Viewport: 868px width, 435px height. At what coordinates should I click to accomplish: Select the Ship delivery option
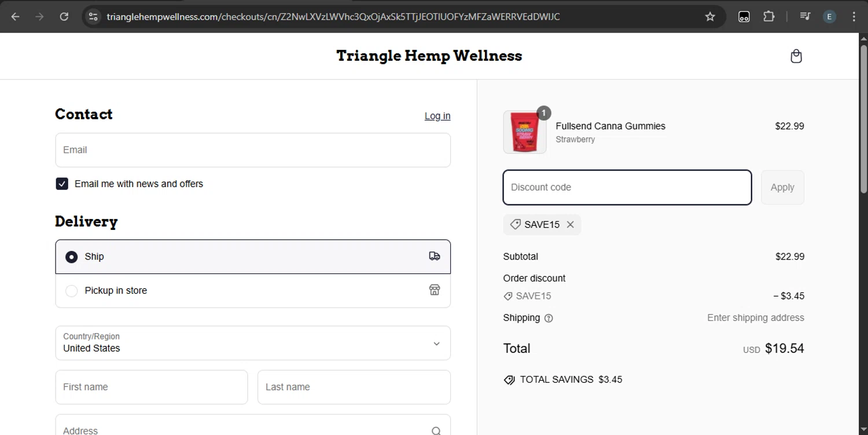click(253, 257)
